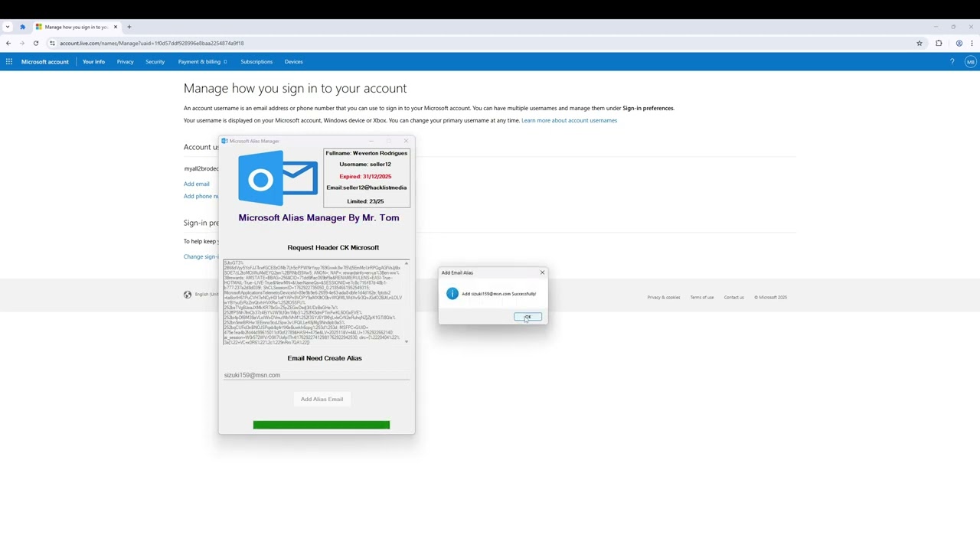The width and height of the screenshot is (980, 551).
Task: Reload the current page
Action: (35, 43)
